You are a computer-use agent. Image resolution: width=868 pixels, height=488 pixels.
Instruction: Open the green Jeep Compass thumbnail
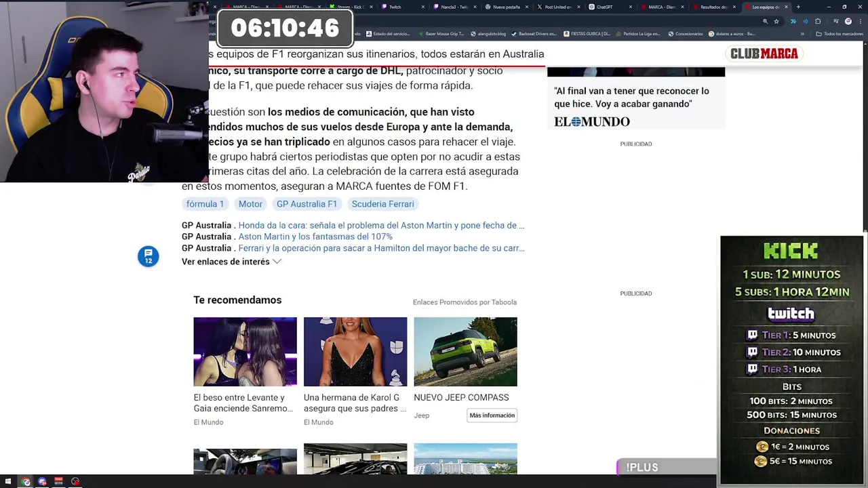(465, 352)
